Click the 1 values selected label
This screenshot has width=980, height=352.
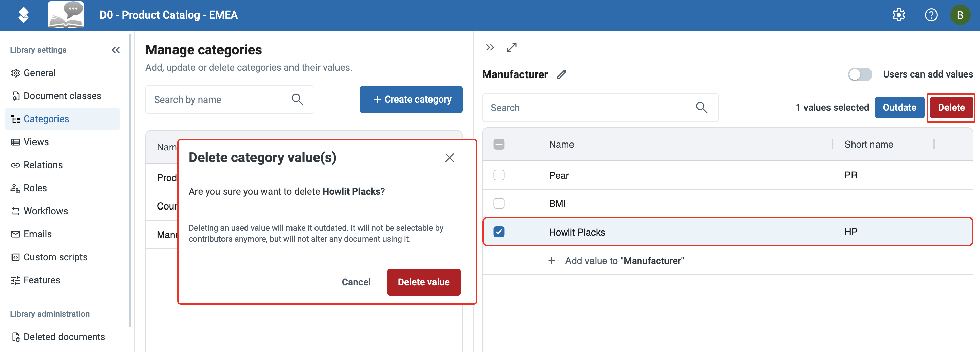tap(832, 107)
